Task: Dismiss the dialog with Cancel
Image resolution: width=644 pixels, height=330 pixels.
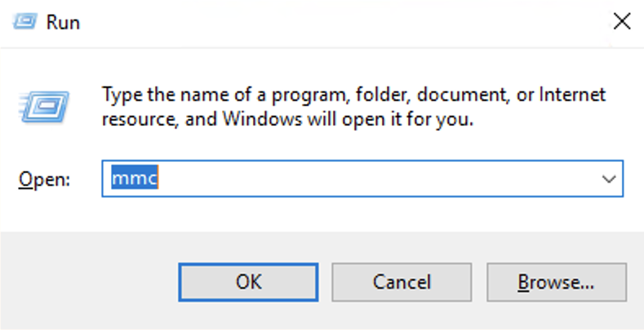Action: pos(402,282)
